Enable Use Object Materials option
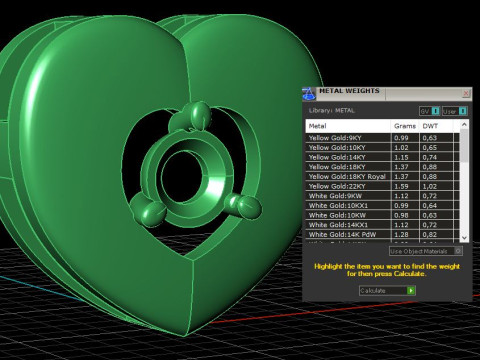This screenshot has width=480, height=360. point(426,251)
